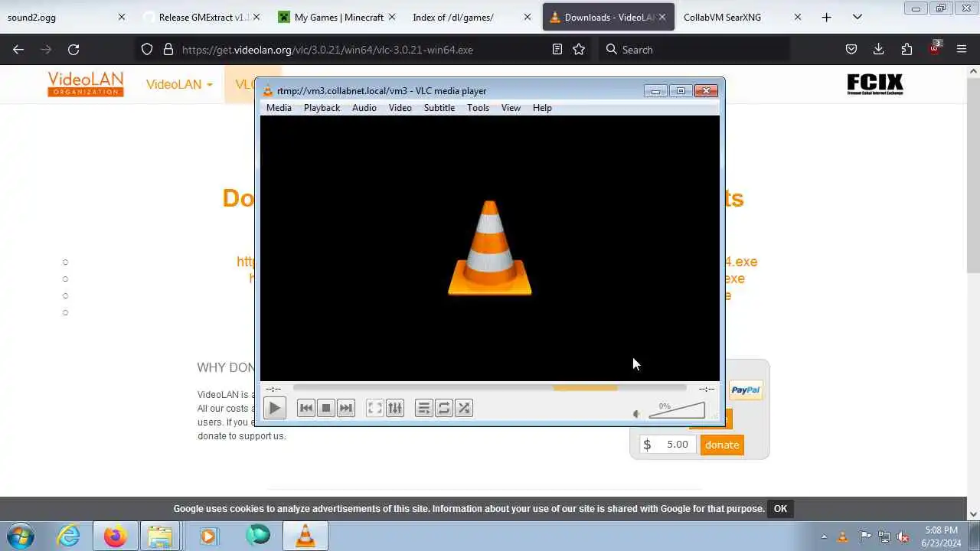This screenshot has width=980, height=551.
Task: Click the Action Center flag icon
Action: pyautogui.click(x=864, y=536)
